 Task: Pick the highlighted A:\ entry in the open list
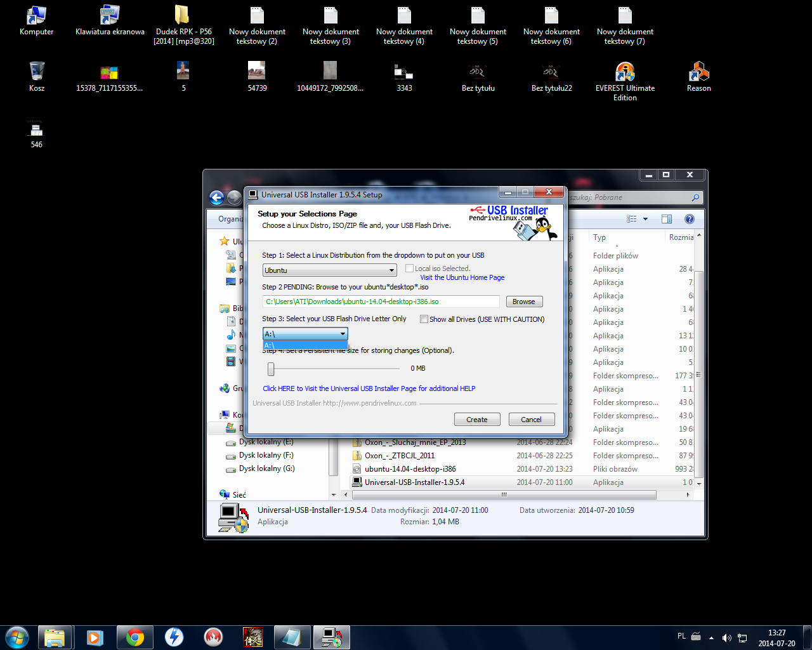305,345
